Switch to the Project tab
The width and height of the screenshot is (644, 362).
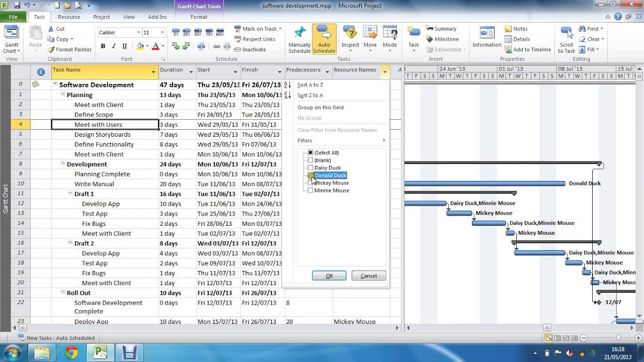(x=102, y=17)
